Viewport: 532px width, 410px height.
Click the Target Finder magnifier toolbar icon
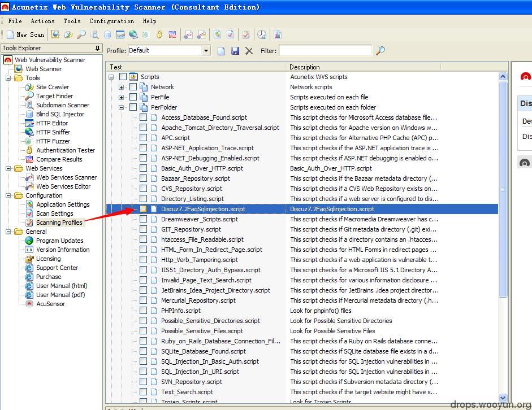tap(81, 34)
